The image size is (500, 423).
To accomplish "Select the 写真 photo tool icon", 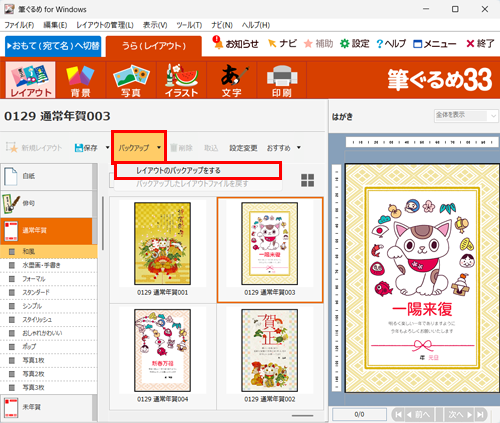I will click(x=131, y=80).
